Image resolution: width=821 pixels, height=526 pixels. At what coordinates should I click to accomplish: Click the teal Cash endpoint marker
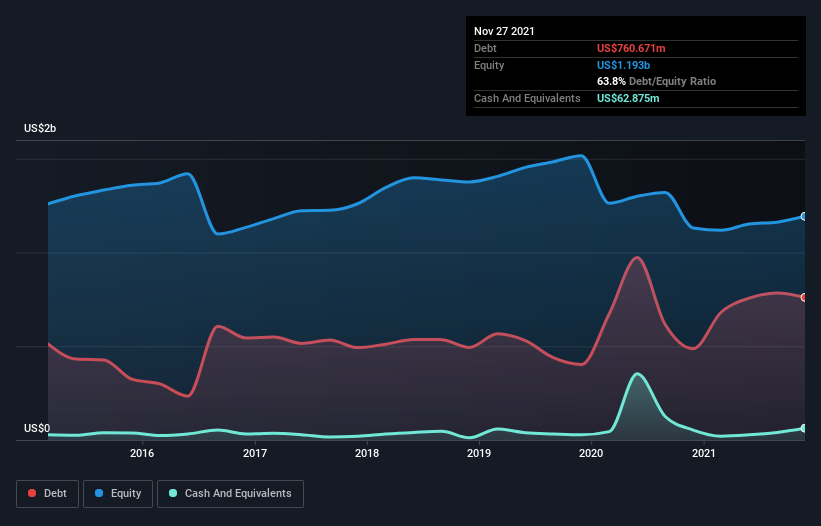pos(804,428)
